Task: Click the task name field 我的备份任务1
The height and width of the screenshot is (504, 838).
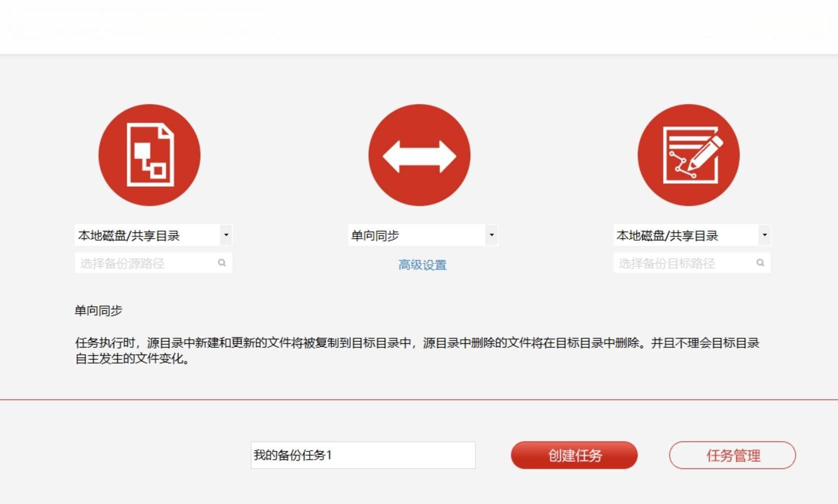Action: pyautogui.click(x=363, y=455)
